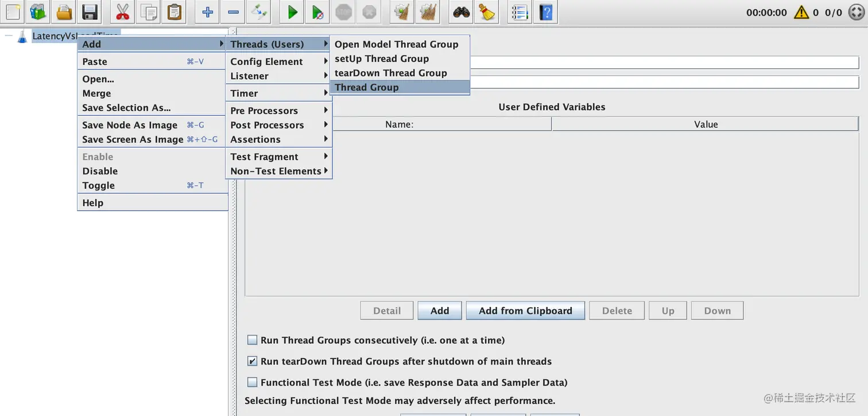Click the Add from Clipboard button

click(525, 310)
